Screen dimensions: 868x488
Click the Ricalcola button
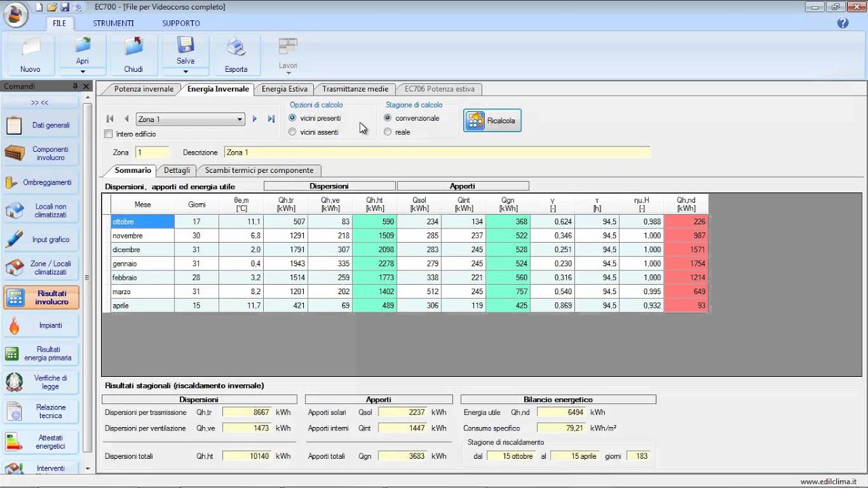(x=492, y=121)
